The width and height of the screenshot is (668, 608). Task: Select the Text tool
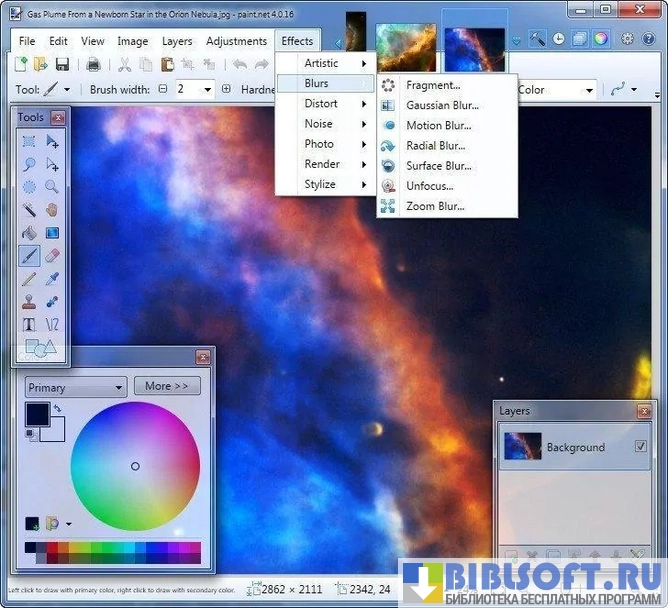click(x=29, y=324)
